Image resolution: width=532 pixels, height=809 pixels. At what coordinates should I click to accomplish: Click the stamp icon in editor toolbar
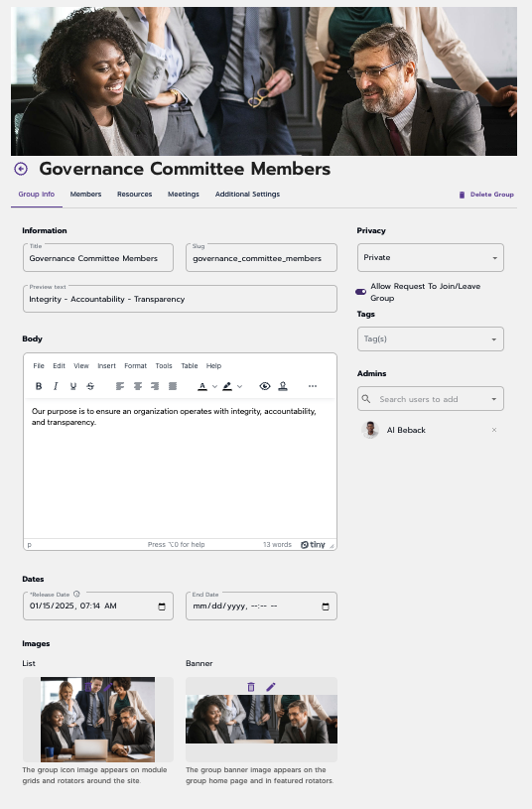tap(283, 386)
